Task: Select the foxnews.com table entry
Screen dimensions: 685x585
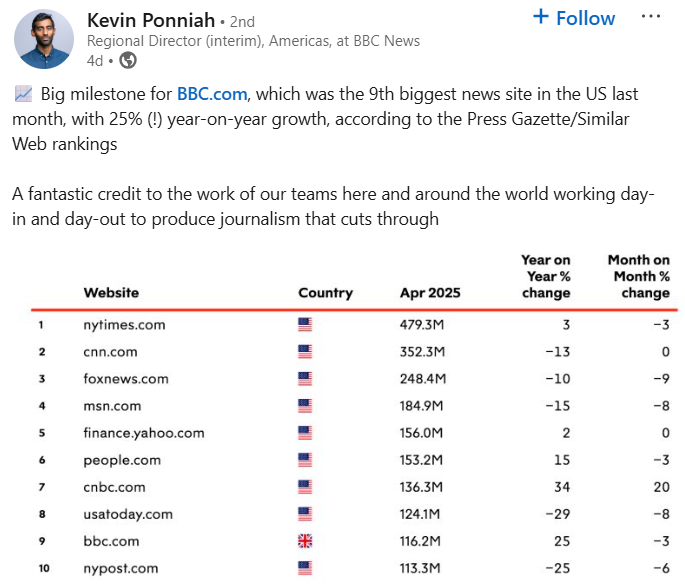Action: (x=126, y=379)
